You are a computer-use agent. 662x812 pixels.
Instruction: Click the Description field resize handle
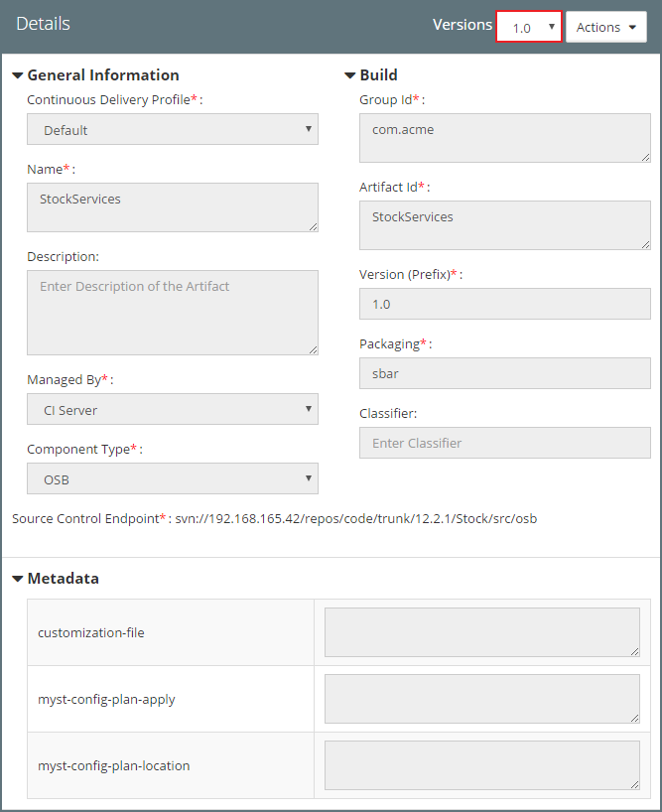pyautogui.click(x=313, y=348)
